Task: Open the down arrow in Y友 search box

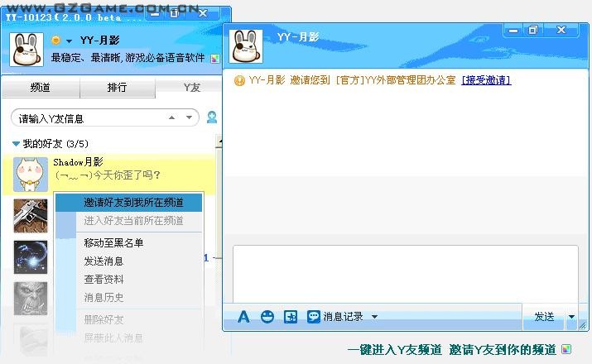Action: 189,117
